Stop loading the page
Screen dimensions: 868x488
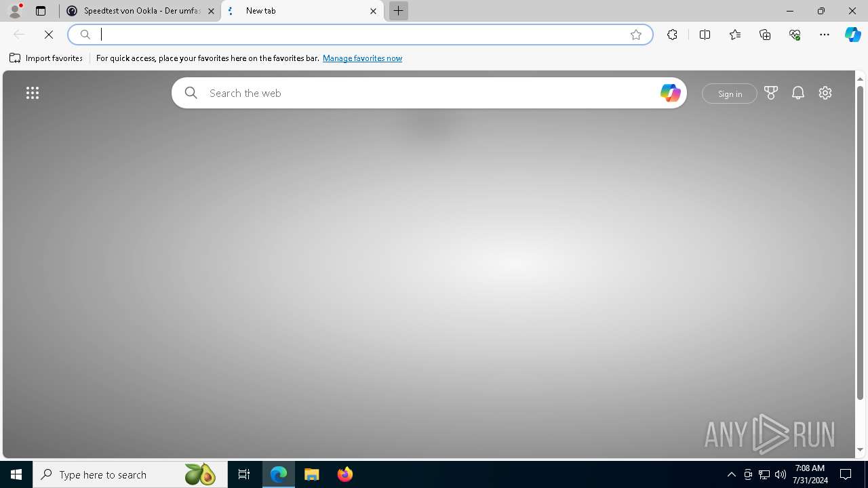(x=49, y=35)
